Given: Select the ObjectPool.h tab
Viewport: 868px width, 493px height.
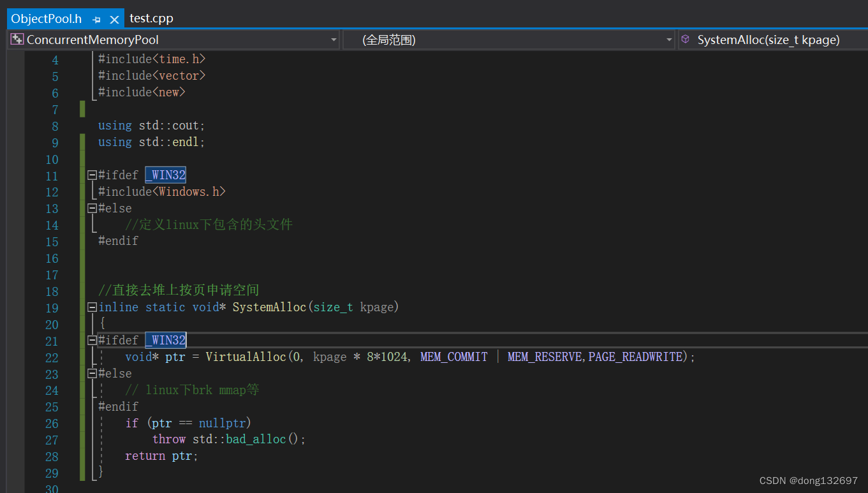Looking at the screenshot, I should (x=47, y=19).
